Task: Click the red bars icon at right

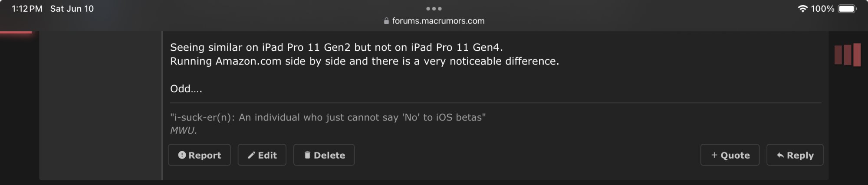Action: click(847, 55)
